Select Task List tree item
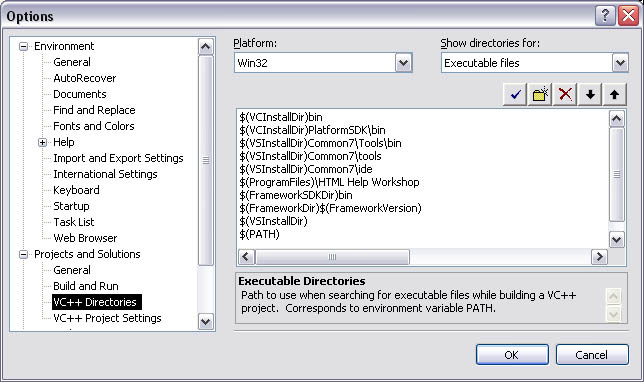 pos(74,222)
